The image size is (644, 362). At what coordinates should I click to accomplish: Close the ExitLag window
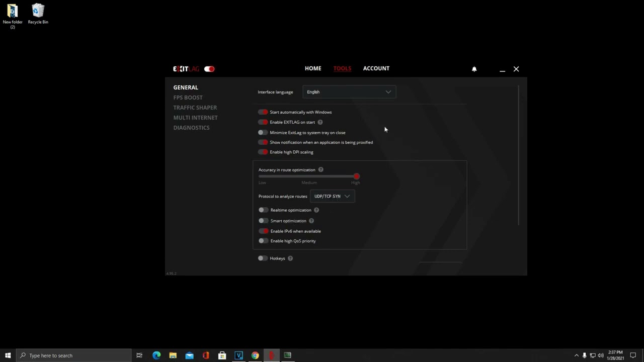(x=516, y=69)
